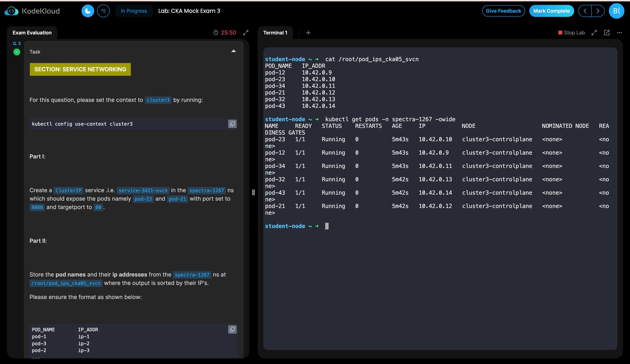The image size is (630, 364).
Task: Select the Exam Evaluation tab
Action: 32,33
